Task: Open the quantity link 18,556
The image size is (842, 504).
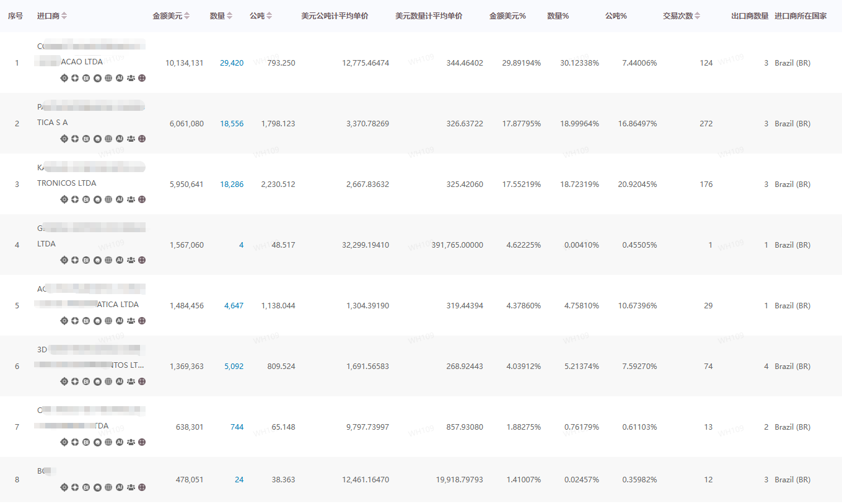Action: [x=231, y=124]
